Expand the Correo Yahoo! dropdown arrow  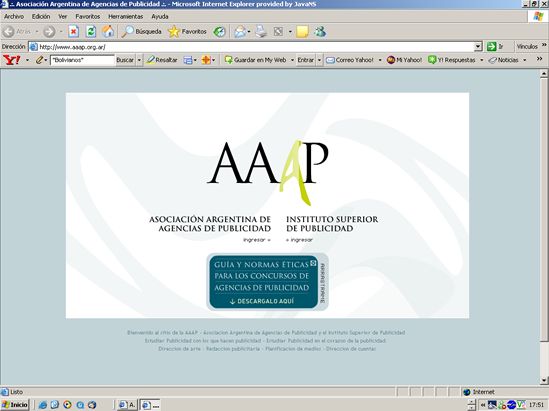380,60
